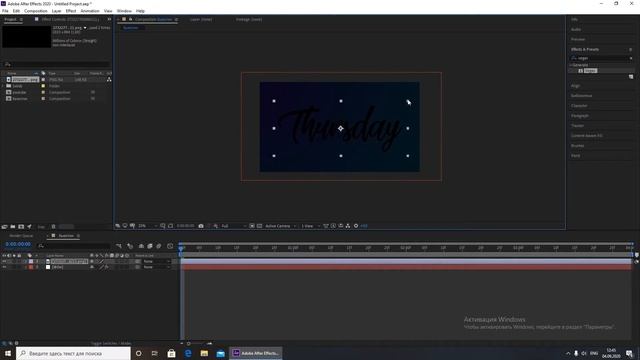Viewport: 640px width, 360px height.
Task: Open the parent dropdown of layer 1
Action: (156, 261)
